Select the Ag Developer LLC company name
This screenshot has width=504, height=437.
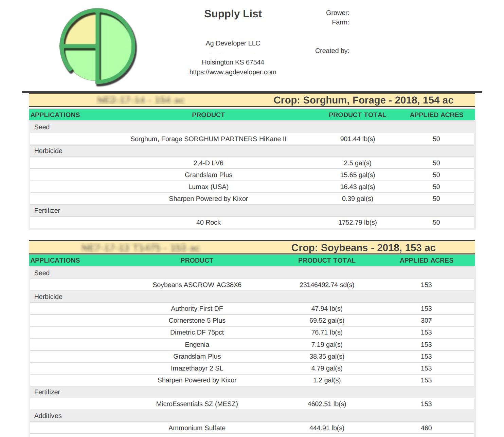click(233, 43)
